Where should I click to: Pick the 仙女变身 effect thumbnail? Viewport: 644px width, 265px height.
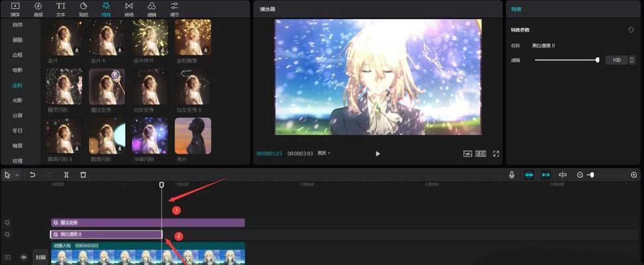point(150,87)
